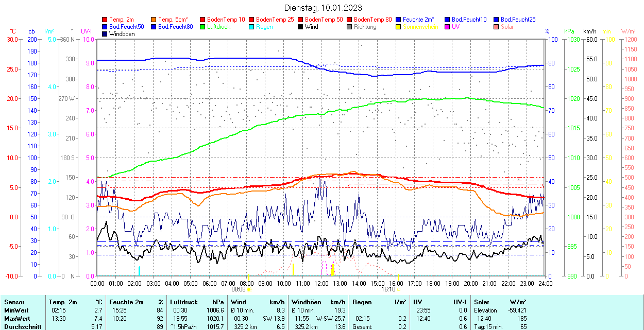Select the green Luftdruck legend swatch
The width and height of the screenshot is (644, 330).
point(203,27)
